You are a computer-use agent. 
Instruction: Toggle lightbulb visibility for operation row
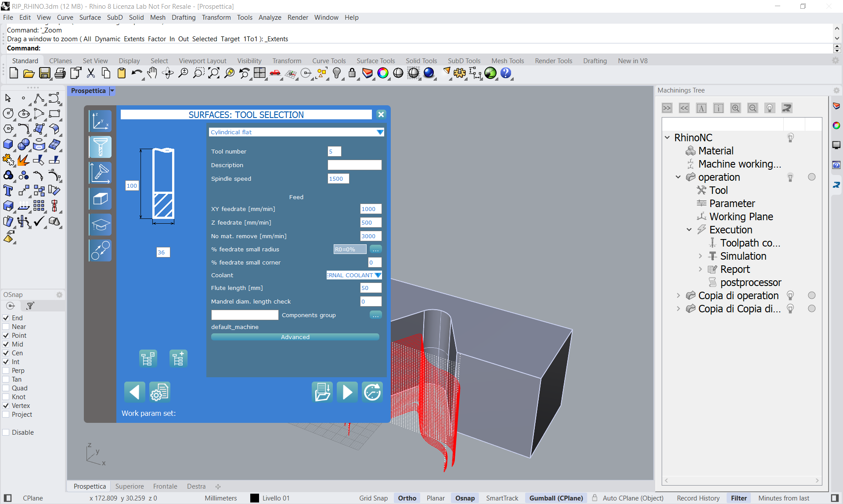click(x=790, y=177)
